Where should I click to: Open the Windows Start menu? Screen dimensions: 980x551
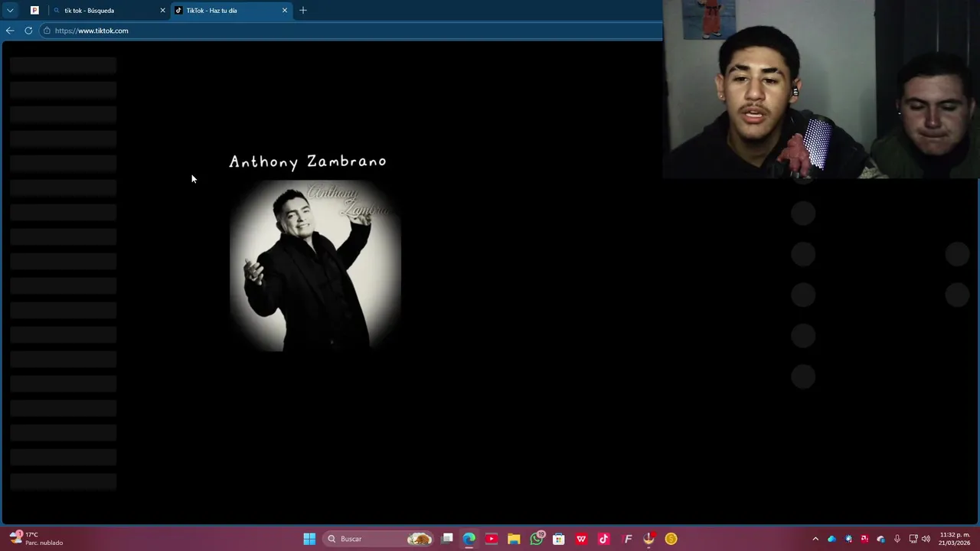(x=309, y=539)
